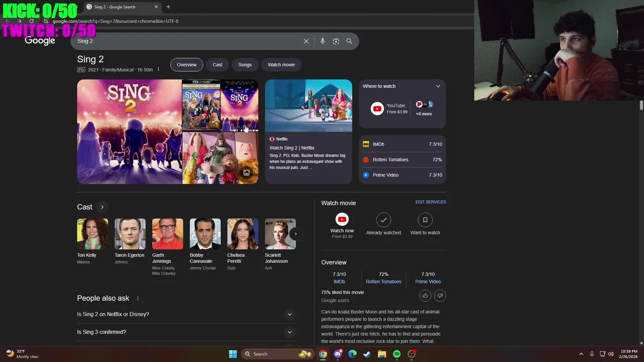Open the image gallery icon on the poster collage
The image size is (644, 362).
(x=247, y=172)
